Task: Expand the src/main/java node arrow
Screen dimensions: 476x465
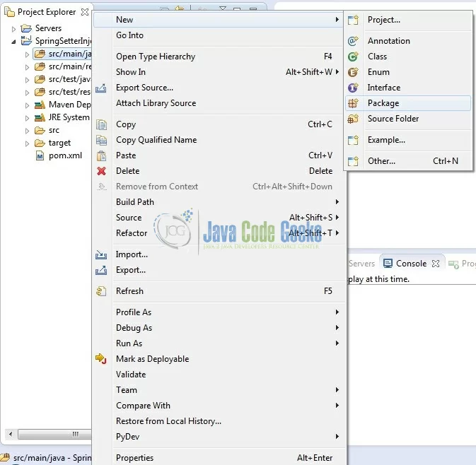Action: (27, 54)
